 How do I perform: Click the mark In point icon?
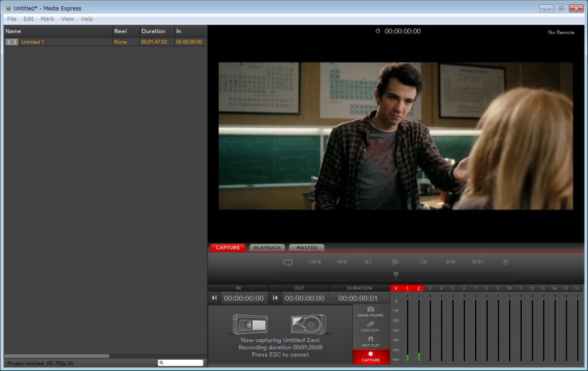point(214,298)
